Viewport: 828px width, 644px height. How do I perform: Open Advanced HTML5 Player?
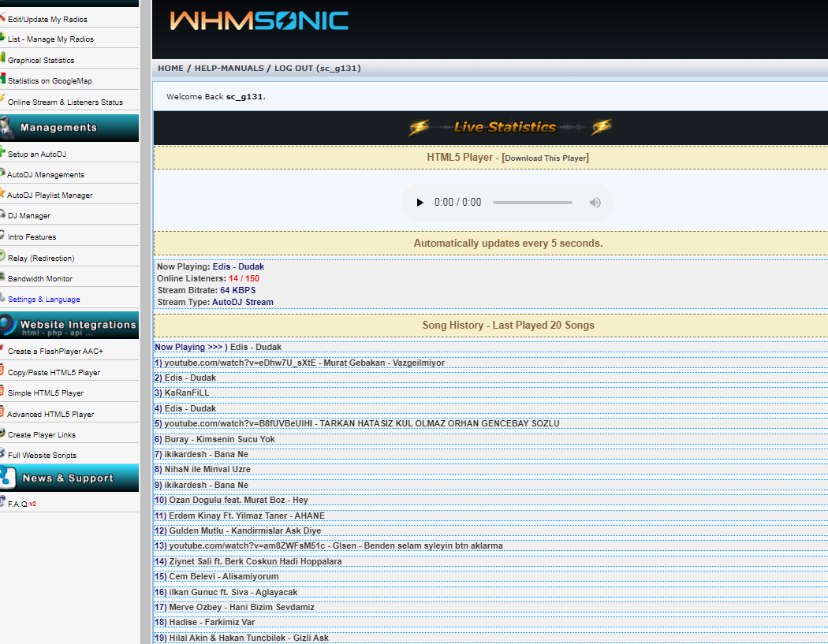click(50, 415)
